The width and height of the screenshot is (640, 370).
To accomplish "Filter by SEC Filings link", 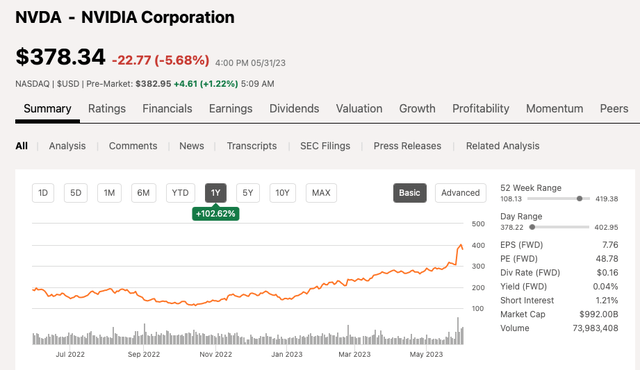I will coord(325,146).
